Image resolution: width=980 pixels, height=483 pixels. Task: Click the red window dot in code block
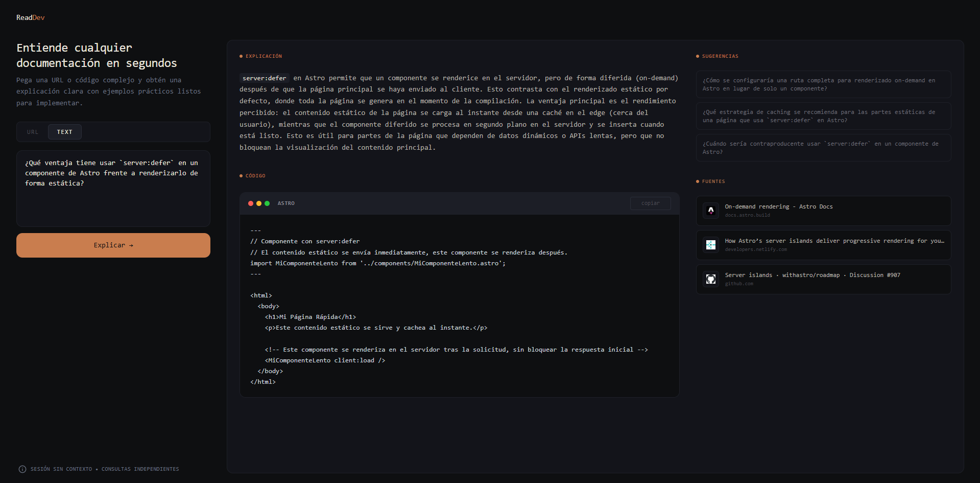(251, 203)
